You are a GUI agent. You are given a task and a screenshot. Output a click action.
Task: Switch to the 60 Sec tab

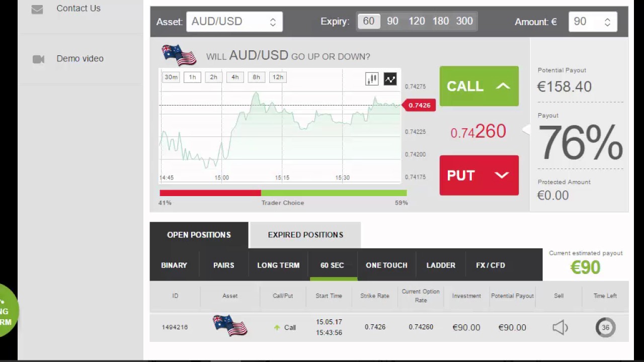click(333, 265)
